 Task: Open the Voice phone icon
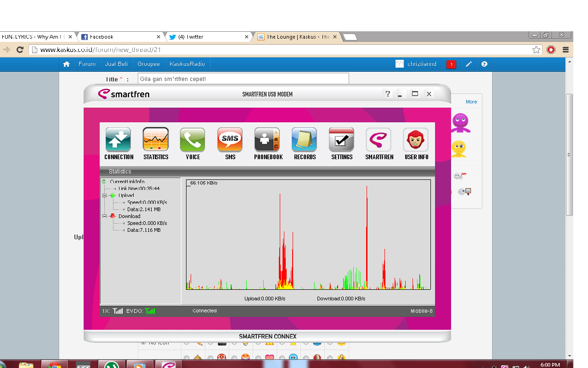[193, 140]
